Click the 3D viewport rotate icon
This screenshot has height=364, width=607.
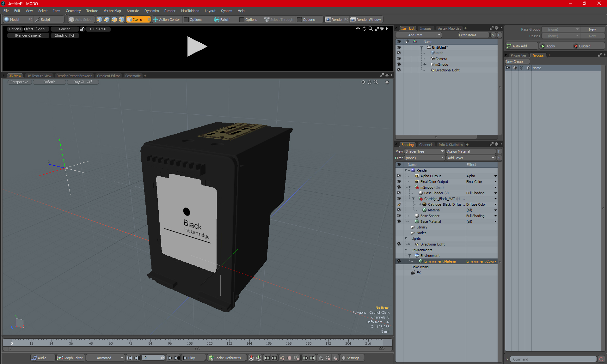(x=369, y=82)
